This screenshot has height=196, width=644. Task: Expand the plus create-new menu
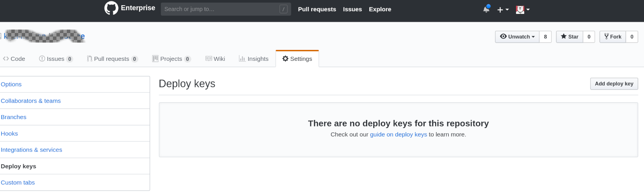(x=503, y=10)
